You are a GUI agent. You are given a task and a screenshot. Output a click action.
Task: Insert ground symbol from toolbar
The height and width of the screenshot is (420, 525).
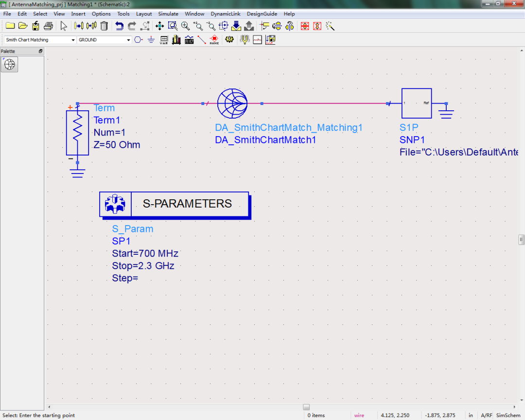point(151,40)
